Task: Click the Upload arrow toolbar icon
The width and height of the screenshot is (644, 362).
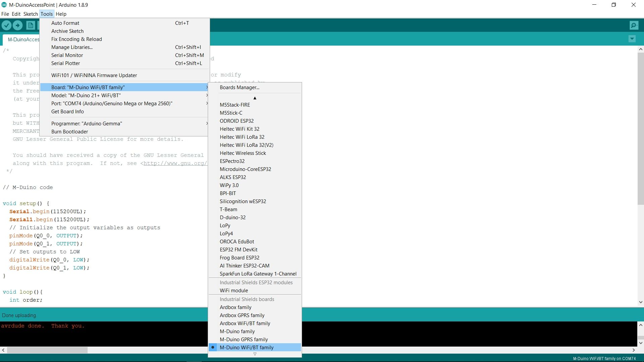Action: (x=18, y=25)
